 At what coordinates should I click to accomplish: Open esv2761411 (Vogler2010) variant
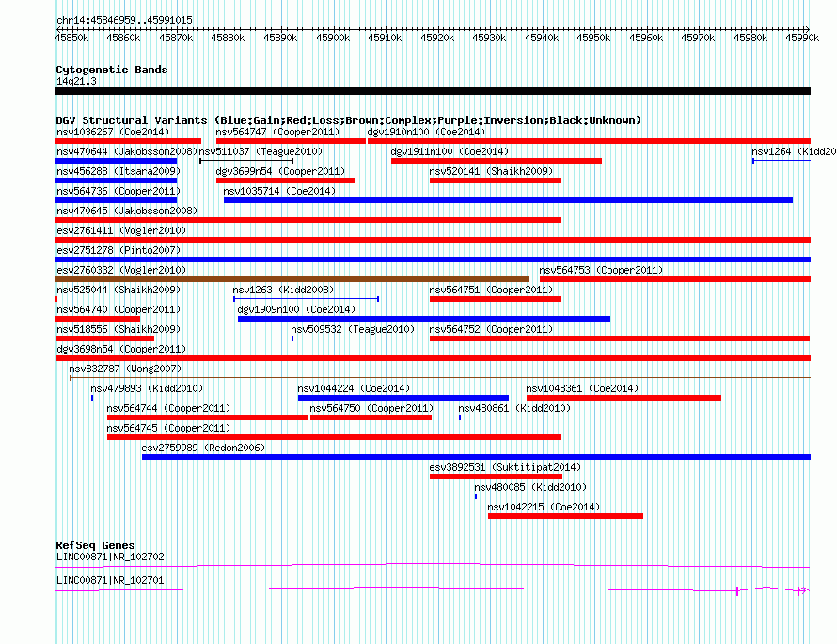pyautogui.click(x=121, y=230)
